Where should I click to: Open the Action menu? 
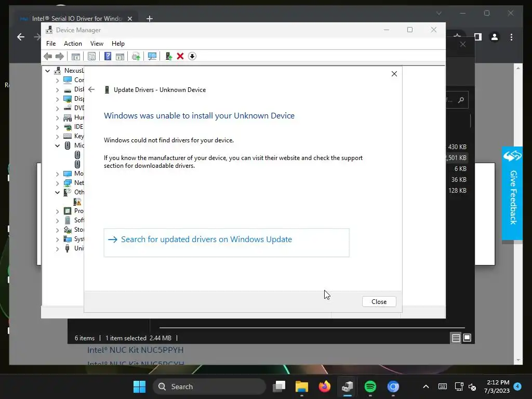73,44
